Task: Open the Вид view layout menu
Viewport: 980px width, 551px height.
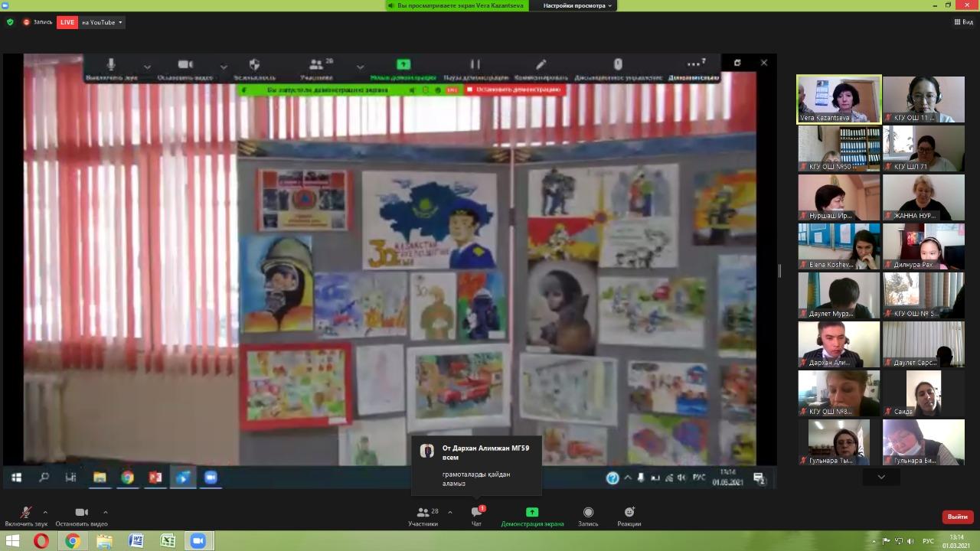Action: pos(963,22)
